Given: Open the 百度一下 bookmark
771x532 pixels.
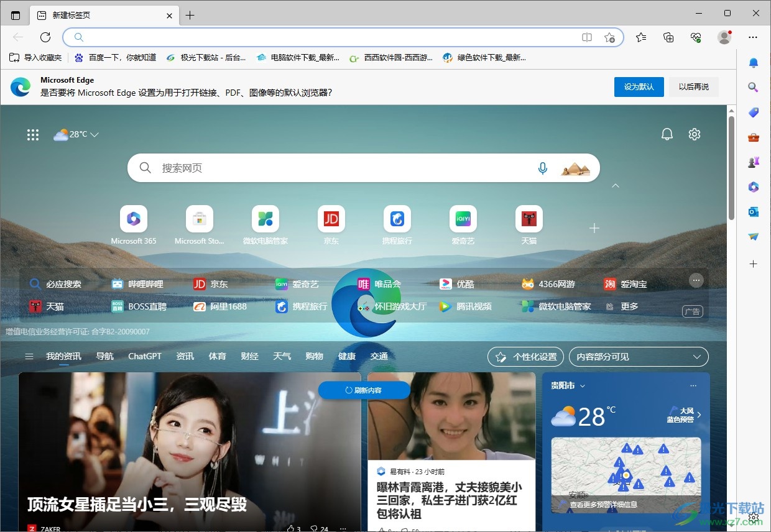Looking at the screenshot, I should click(x=115, y=58).
